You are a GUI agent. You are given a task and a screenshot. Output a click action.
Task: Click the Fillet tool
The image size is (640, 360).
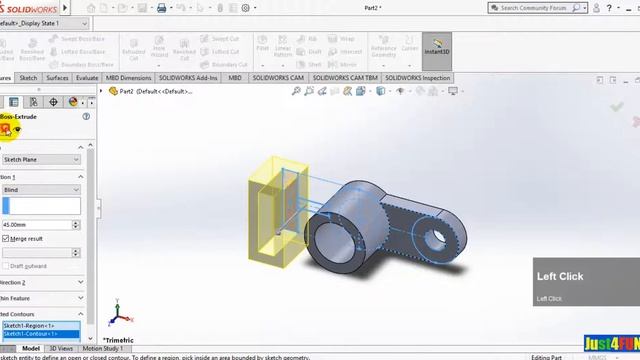(262, 43)
